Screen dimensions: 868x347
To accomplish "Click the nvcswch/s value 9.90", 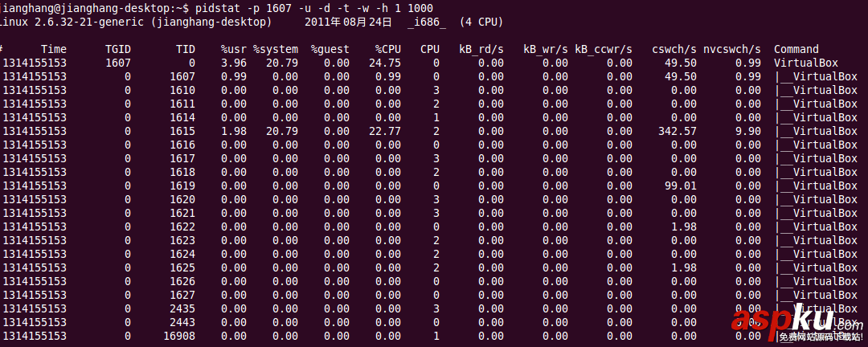I will (x=748, y=131).
